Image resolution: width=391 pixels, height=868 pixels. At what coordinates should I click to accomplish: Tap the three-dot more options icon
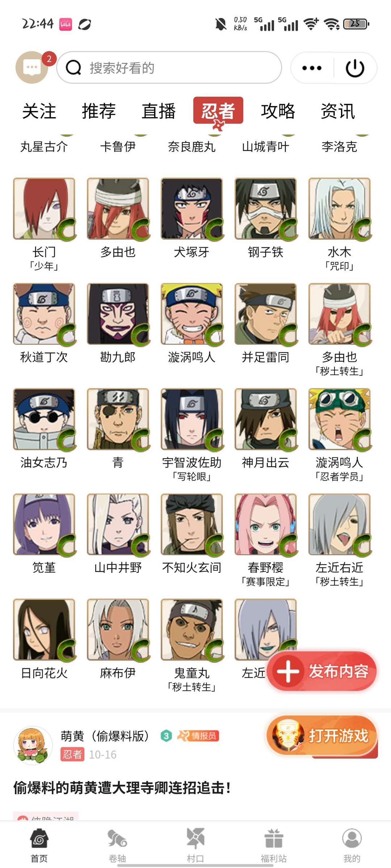(312, 68)
